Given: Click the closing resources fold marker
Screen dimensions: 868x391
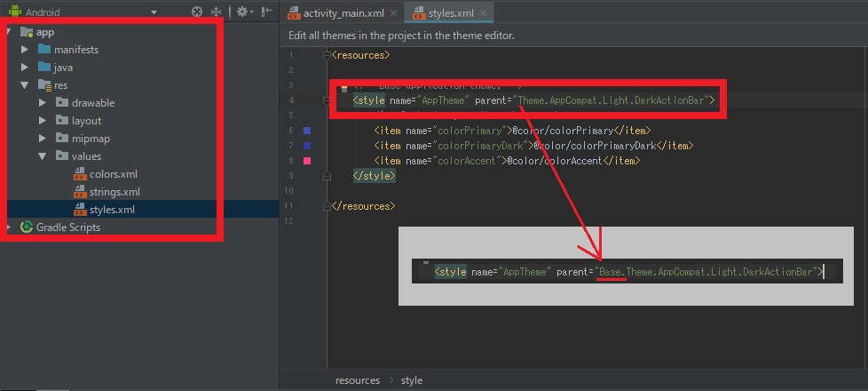Looking at the screenshot, I should coord(327,206).
